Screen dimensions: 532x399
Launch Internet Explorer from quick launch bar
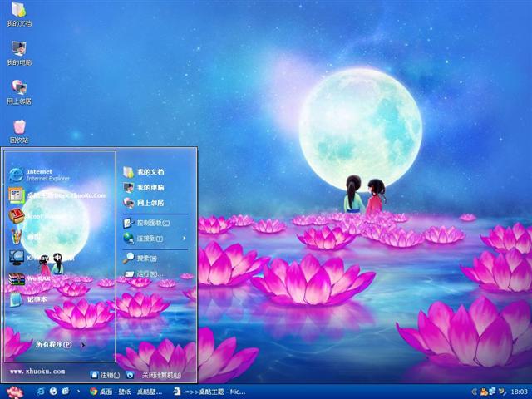click(41, 392)
